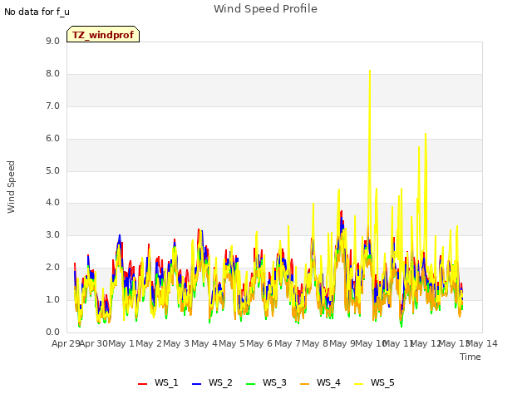Click the May 5 x-axis date label

232,343
